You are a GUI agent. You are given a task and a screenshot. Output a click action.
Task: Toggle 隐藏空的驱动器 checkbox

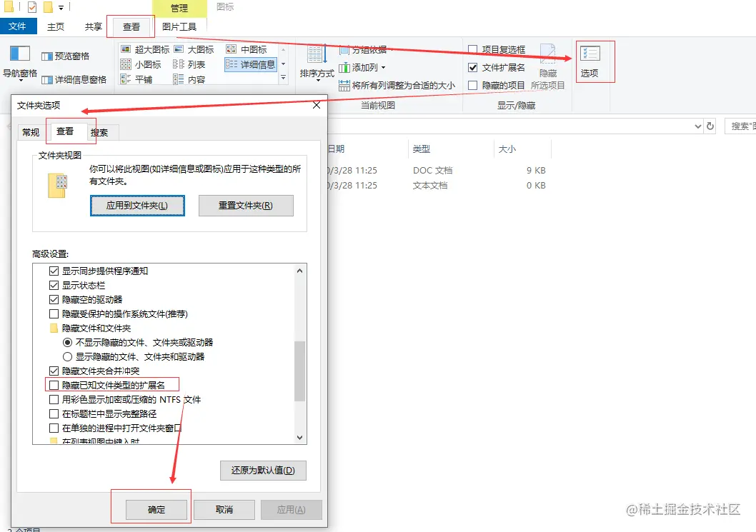point(54,299)
